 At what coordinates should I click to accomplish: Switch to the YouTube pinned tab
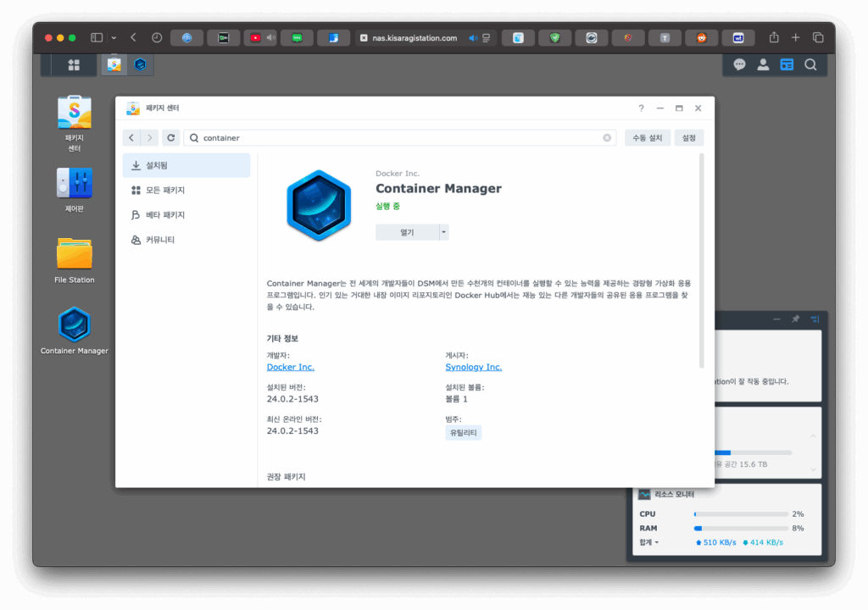pos(255,37)
